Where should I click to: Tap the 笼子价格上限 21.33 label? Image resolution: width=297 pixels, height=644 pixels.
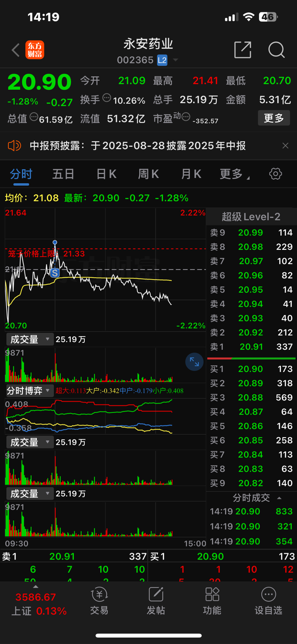point(46,254)
